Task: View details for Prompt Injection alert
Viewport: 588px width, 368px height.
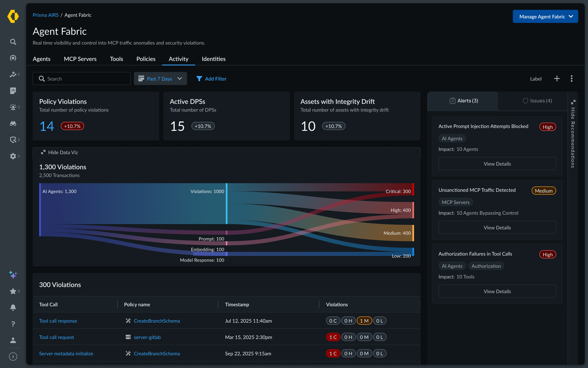Action: [497, 164]
